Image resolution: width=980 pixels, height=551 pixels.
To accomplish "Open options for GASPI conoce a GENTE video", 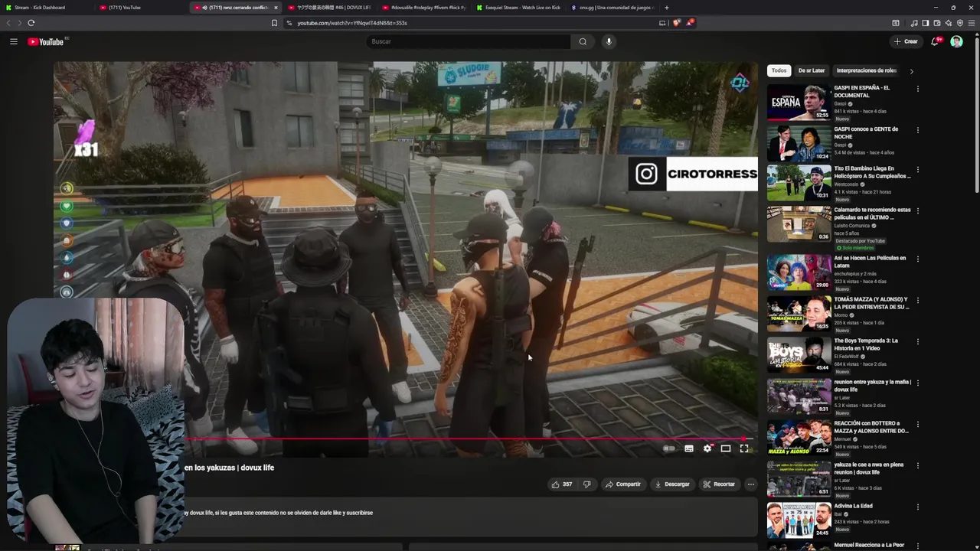I will click(x=918, y=130).
